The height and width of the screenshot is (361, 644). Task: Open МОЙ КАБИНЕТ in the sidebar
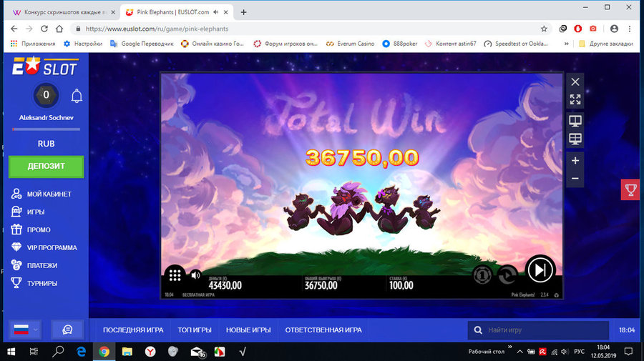click(x=49, y=194)
